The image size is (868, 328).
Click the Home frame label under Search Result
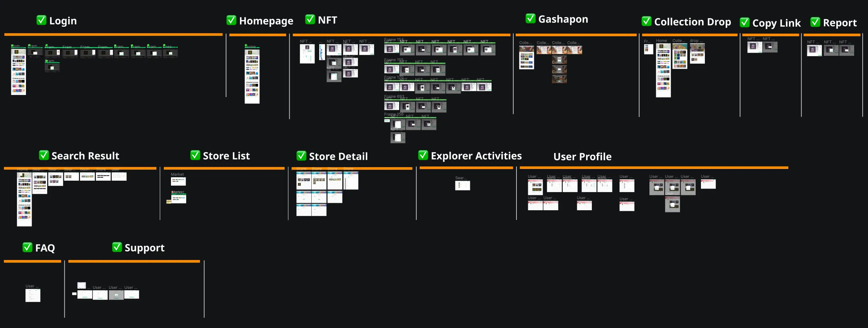(22, 169)
